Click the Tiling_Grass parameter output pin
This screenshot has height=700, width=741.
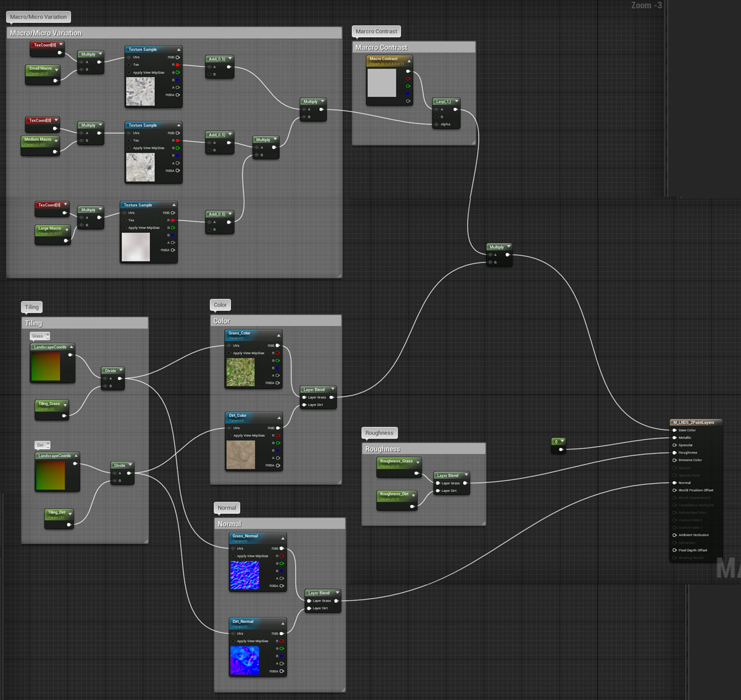pyautogui.click(x=64, y=415)
